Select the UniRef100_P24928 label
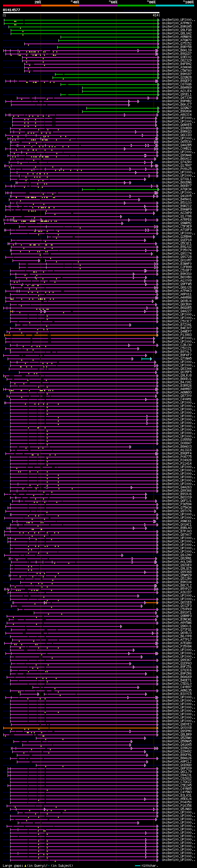197x868 pixels. (177, 460)
